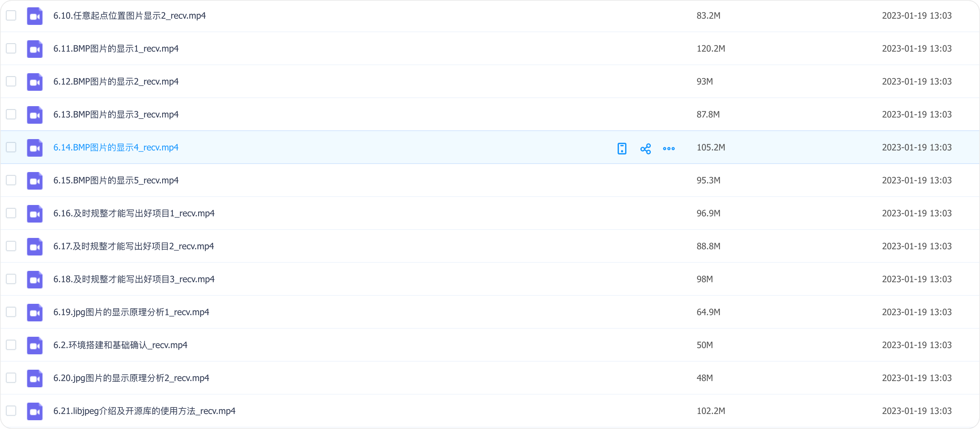Image resolution: width=980 pixels, height=429 pixels.
Task: Click video icon for 6.13.BMP图片的显示3_recv.mp4
Action: [35, 115]
